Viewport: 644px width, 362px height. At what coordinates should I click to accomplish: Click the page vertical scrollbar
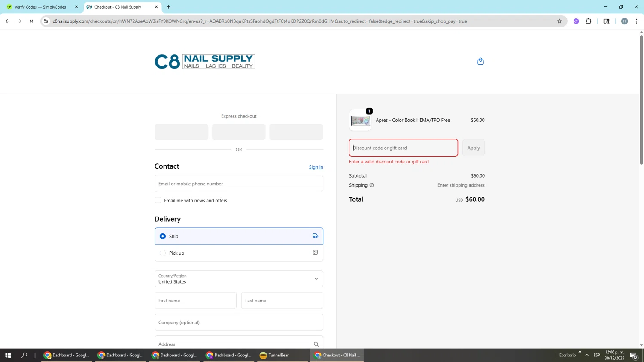click(641, 100)
